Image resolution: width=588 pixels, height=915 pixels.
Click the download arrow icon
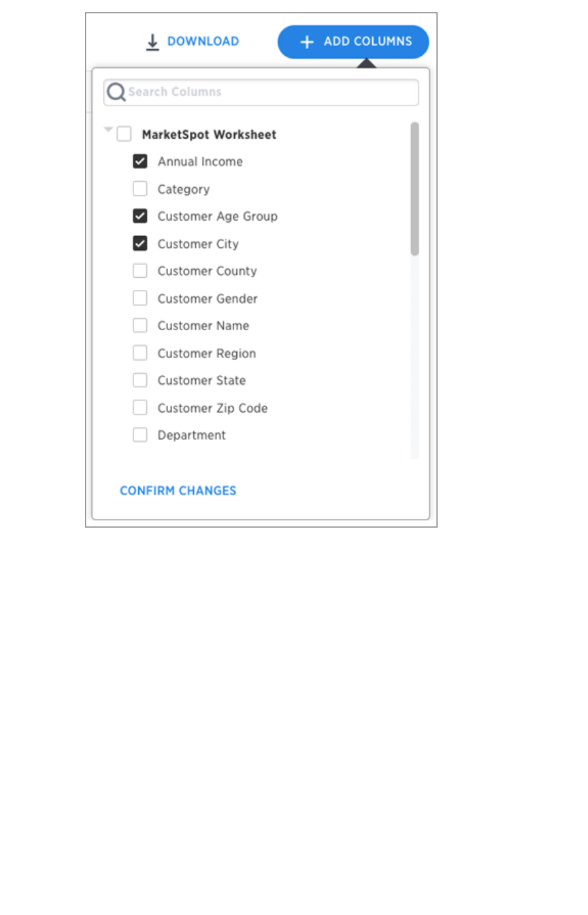152,42
